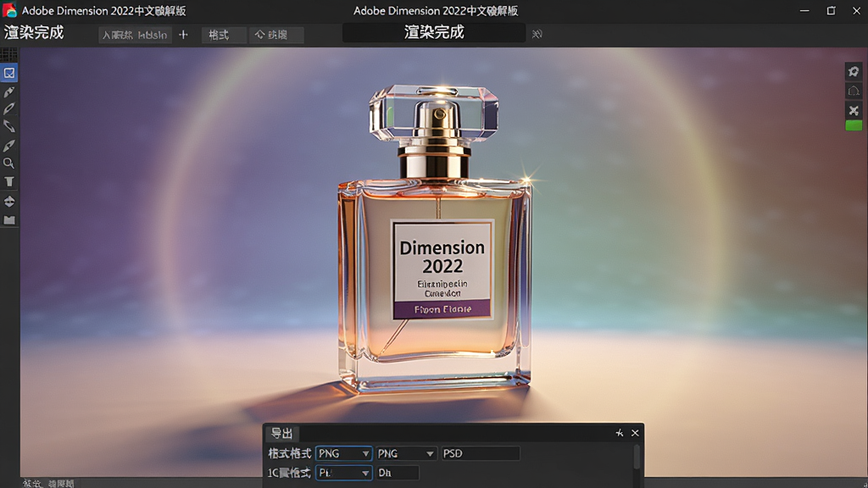The image size is (868, 488).
Task: Switch to the 导出 tab
Action: 281,433
